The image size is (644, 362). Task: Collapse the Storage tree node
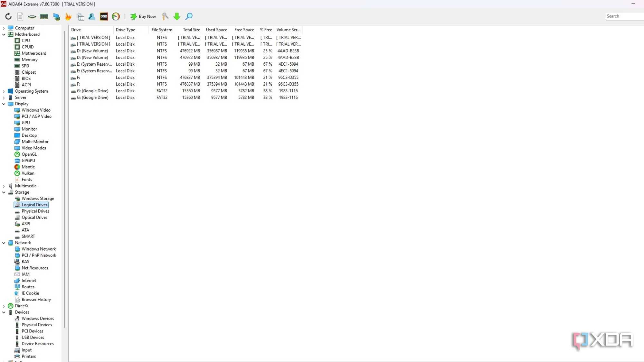click(x=4, y=192)
